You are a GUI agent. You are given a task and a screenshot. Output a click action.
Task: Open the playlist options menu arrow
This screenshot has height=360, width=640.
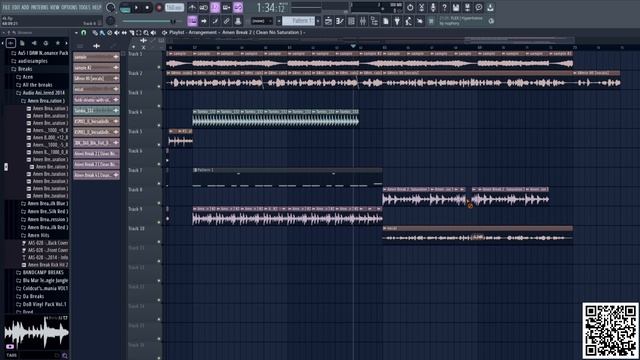76,33
